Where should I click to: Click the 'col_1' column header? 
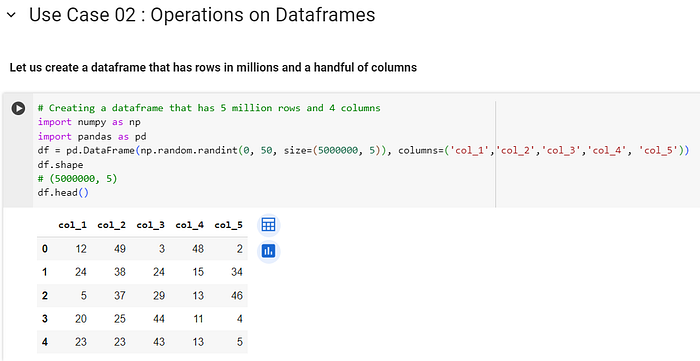click(x=72, y=225)
